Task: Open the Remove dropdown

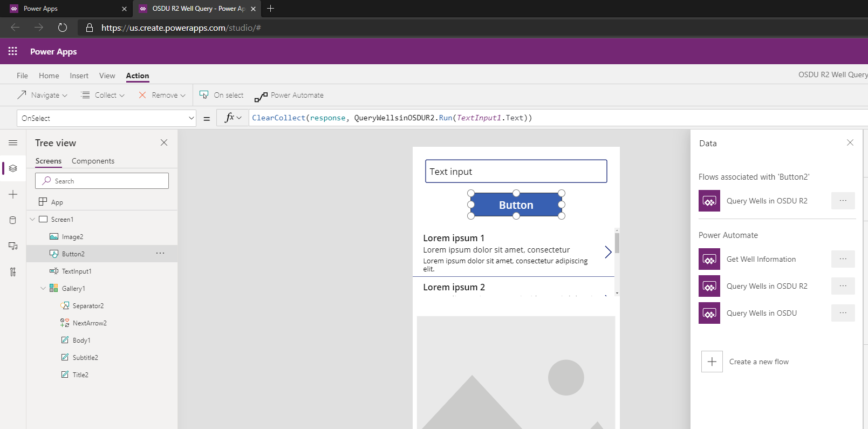Action: click(x=162, y=95)
